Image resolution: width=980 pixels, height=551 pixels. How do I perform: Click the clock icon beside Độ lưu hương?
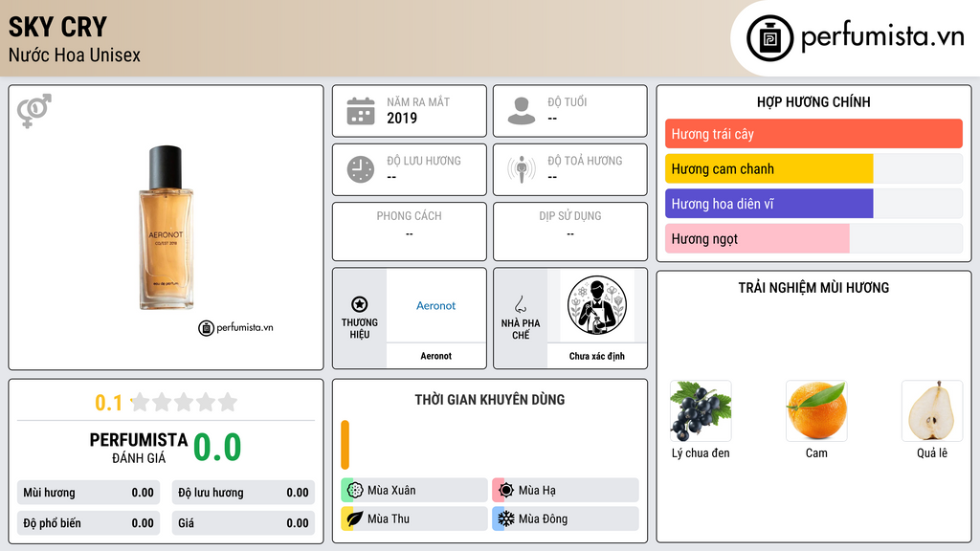pyautogui.click(x=361, y=169)
